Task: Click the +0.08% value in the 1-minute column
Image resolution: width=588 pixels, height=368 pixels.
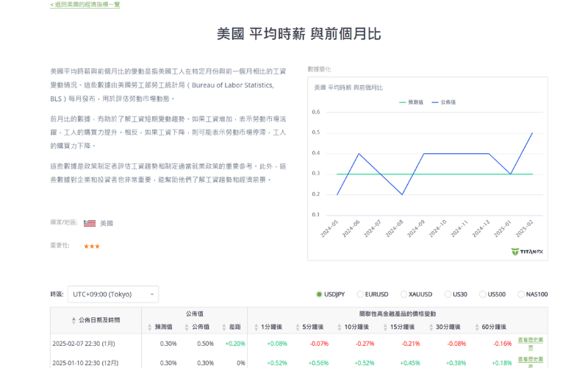Action: pos(277,344)
